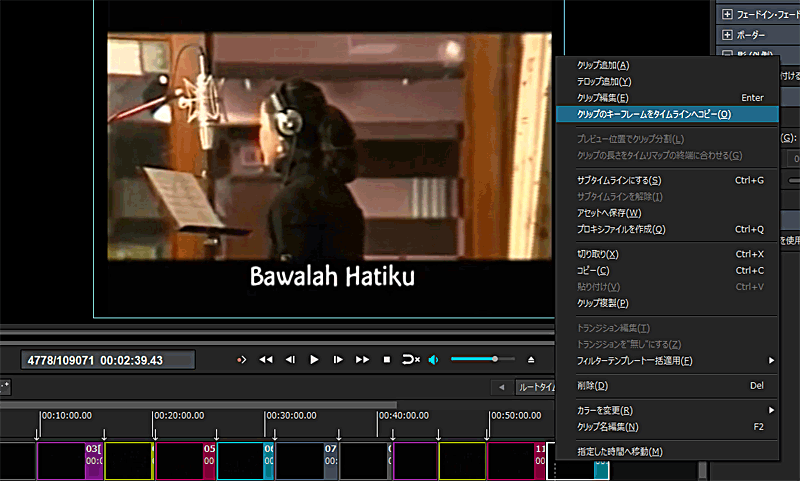The height and width of the screenshot is (481, 800).
Task: Rewind with the fast-backward button
Action: pyautogui.click(x=266, y=360)
